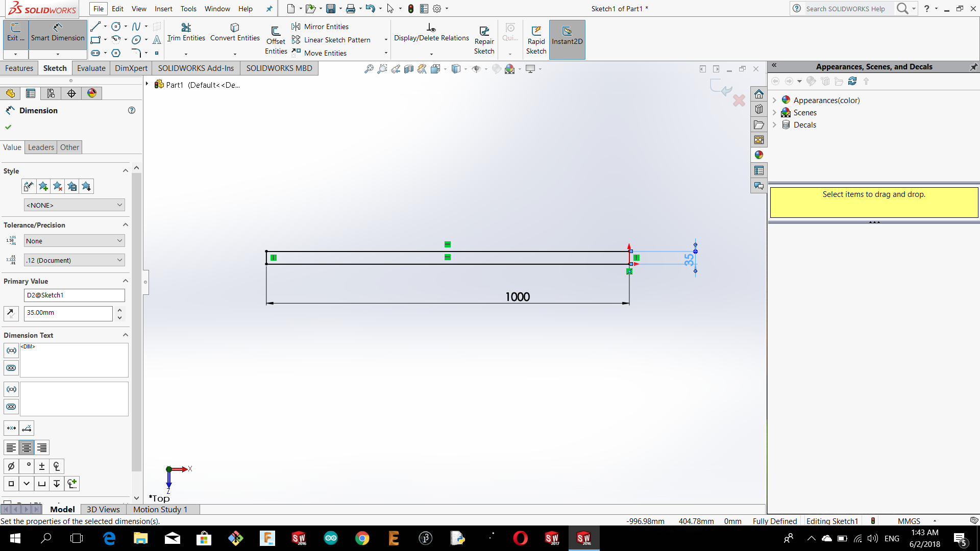The width and height of the screenshot is (980, 551).
Task: Select left justify for dimension text
Action: pos(11,448)
